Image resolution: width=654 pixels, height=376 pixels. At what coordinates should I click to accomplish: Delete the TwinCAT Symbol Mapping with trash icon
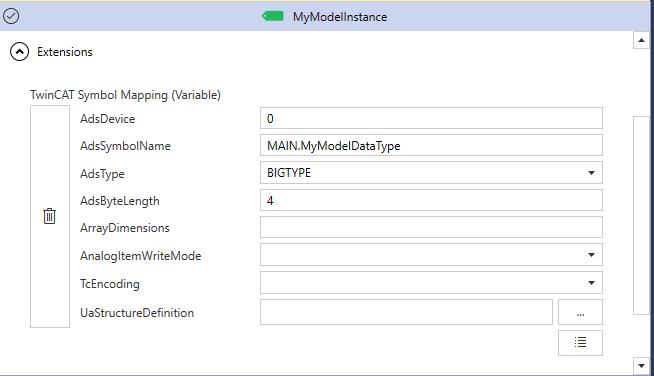[50, 216]
